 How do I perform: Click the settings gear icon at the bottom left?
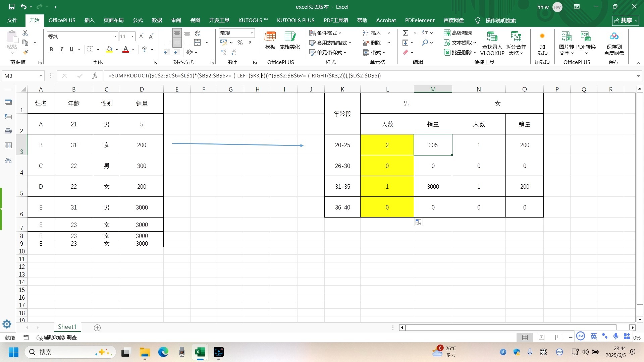7,324
